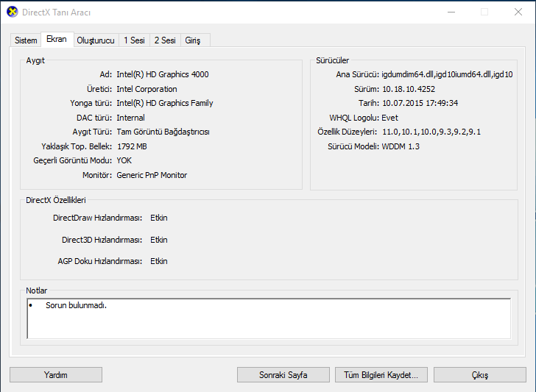Click the driver model 'WDDM 1.3'

[x=401, y=146]
